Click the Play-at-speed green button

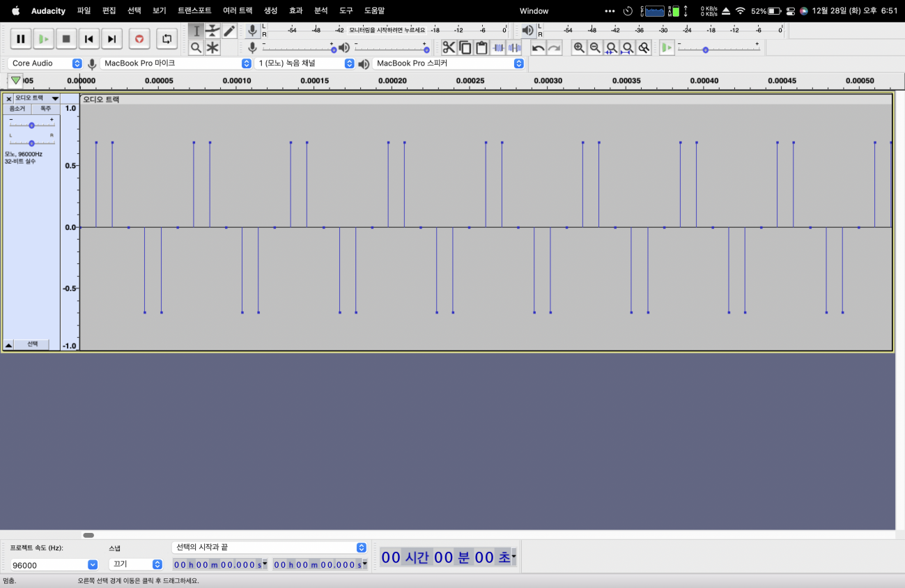pos(667,47)
